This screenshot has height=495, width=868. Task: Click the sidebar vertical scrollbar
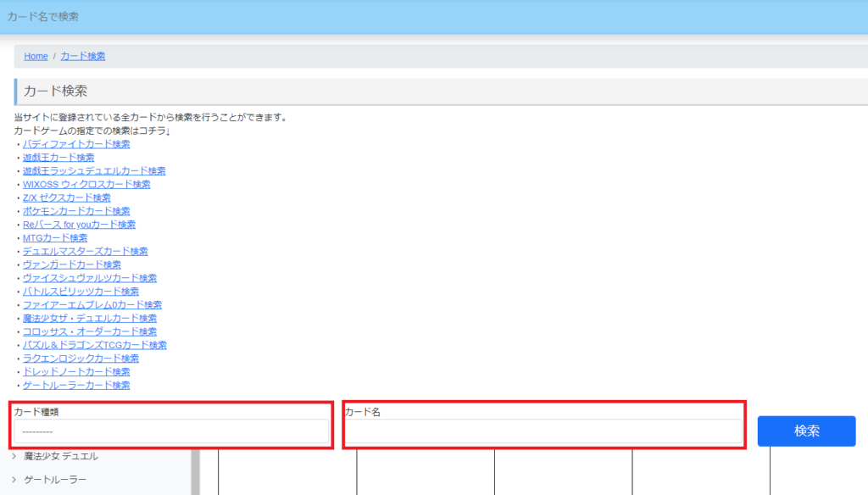click(x=196, y=471)
